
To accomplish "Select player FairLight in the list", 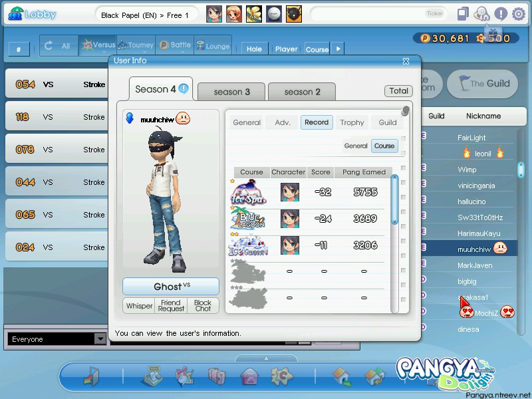I will coord(471,138).
